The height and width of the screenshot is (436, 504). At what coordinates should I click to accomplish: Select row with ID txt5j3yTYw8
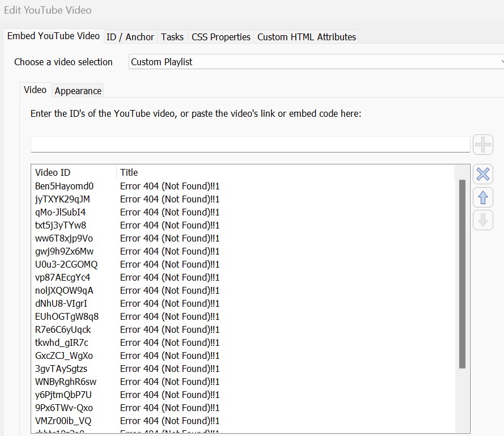coord(243,226)
